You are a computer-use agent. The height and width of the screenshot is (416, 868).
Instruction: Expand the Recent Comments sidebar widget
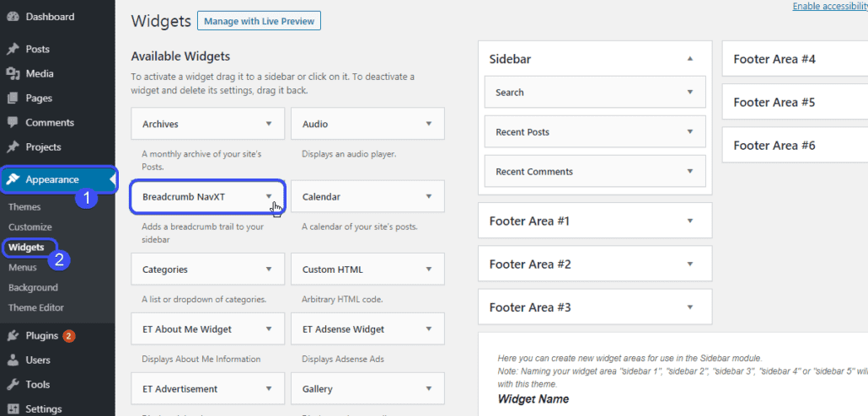[689, 171]
